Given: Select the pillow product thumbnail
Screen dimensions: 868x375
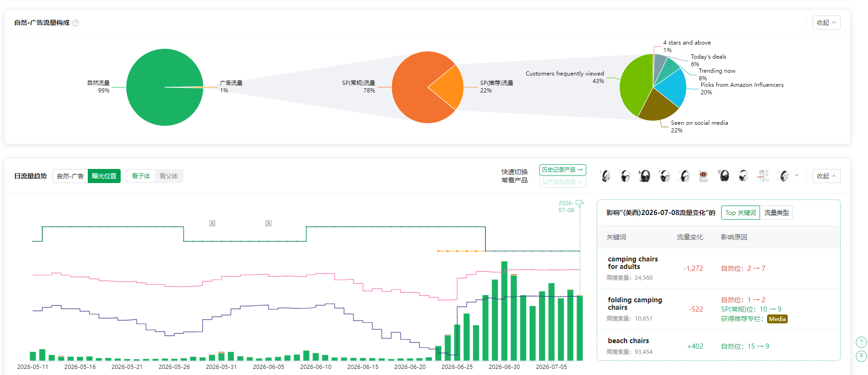Looking at the screenshot, I should click(x=704, y=176).
